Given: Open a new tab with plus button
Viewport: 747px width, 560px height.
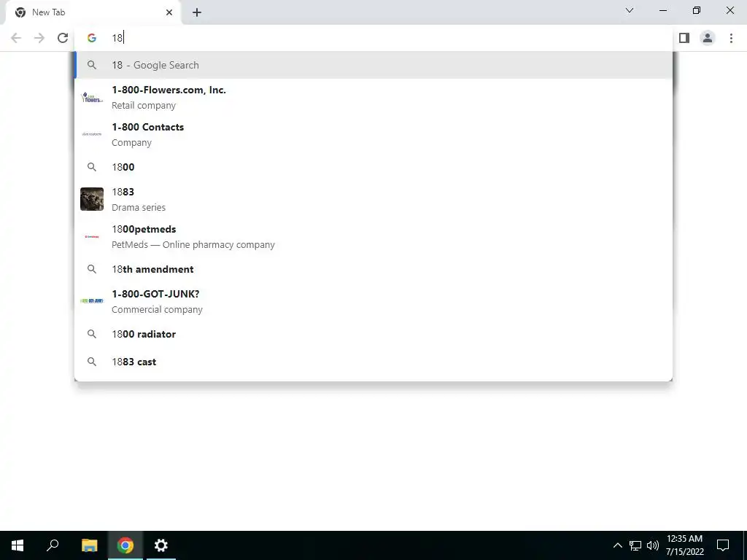Looking at the screenshot, I should pos(197,12).
